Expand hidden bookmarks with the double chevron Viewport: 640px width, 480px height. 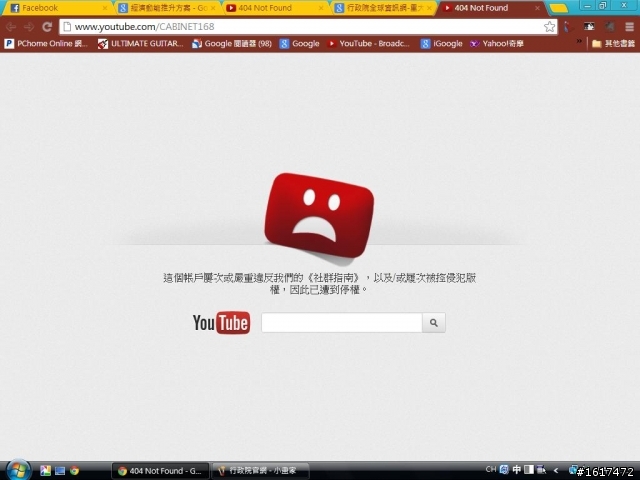point(579,42)
